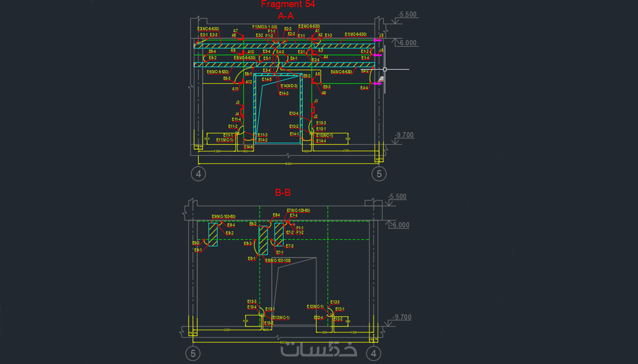Click the Arabic watermark logo
The image size is (638, 364).
tap(319, 349)
